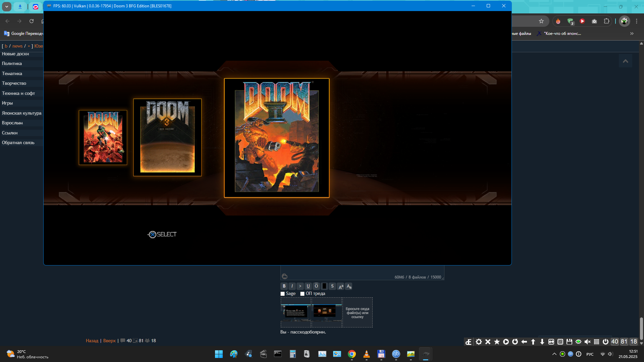Open the browser tab list dropdown arrow
Image resolution: width=644 pixels, height=362 pixels.
6,6
